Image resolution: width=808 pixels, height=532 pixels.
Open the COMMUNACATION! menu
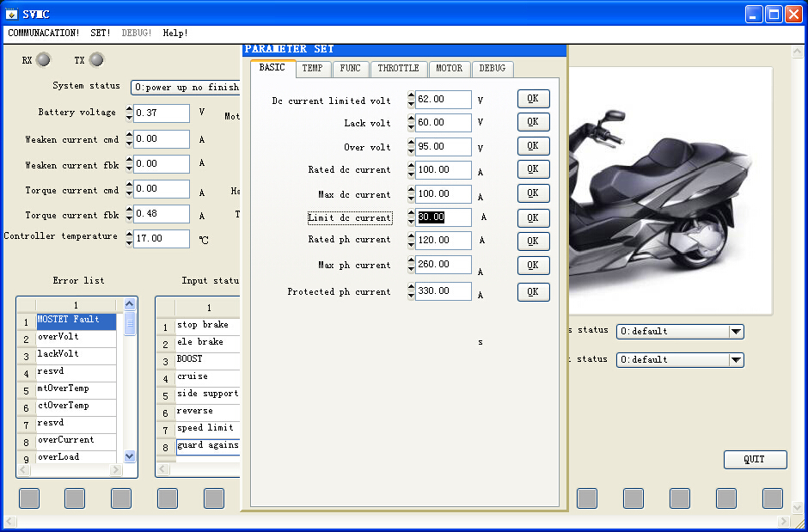[44, 33]
